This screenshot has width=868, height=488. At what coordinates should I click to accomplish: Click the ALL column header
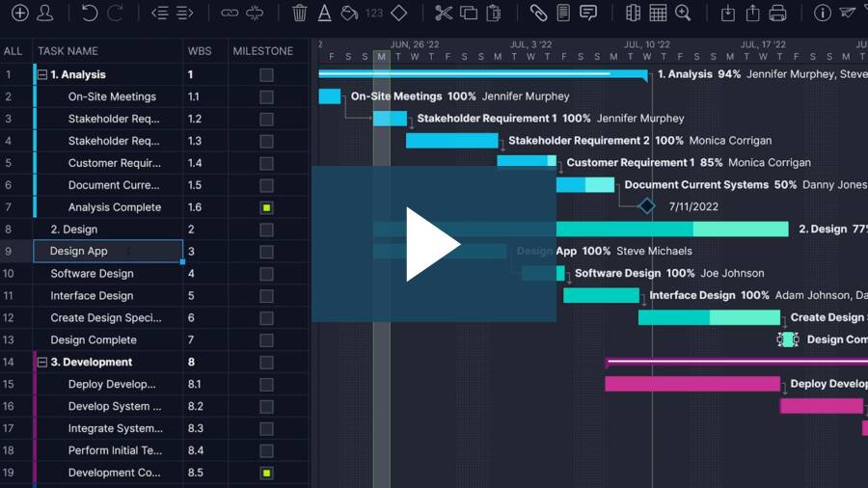coord(13,51)
